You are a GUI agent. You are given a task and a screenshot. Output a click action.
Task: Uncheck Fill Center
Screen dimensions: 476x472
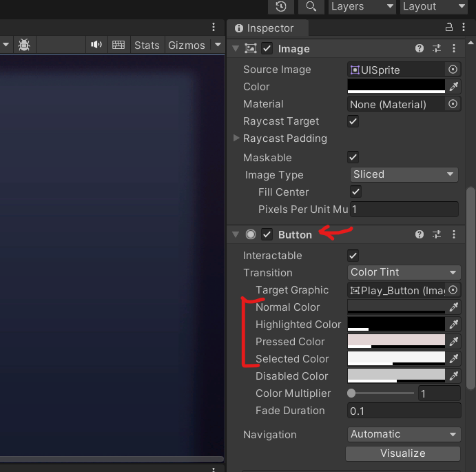pos(355,192)
